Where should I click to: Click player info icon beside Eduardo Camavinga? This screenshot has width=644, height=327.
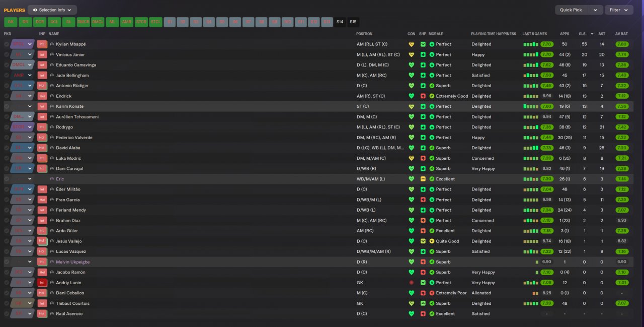(52, 65)
